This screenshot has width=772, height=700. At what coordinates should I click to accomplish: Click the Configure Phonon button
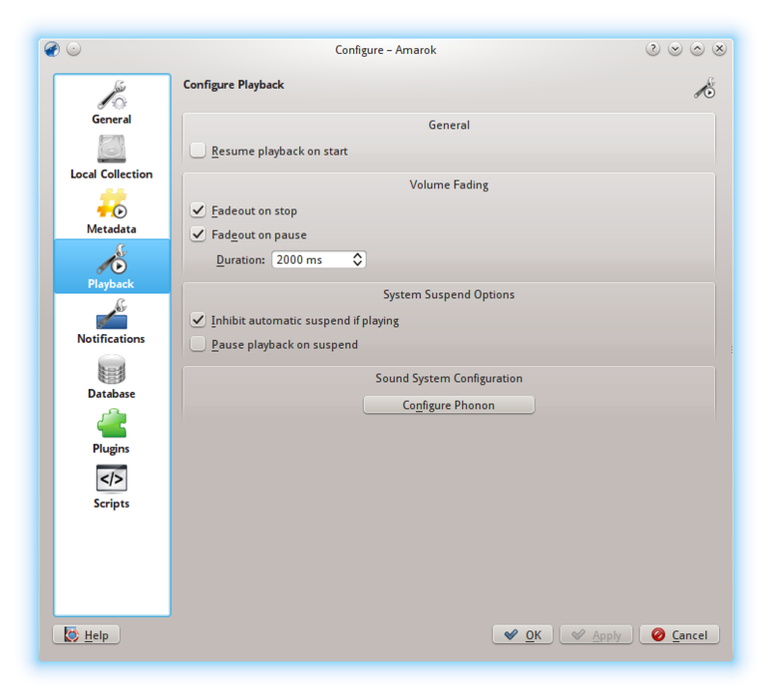[449, 405]
